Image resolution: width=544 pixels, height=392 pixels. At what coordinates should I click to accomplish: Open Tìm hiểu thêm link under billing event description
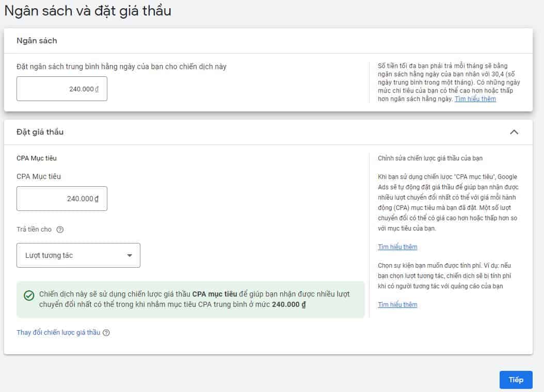click(x=397, y=305)
